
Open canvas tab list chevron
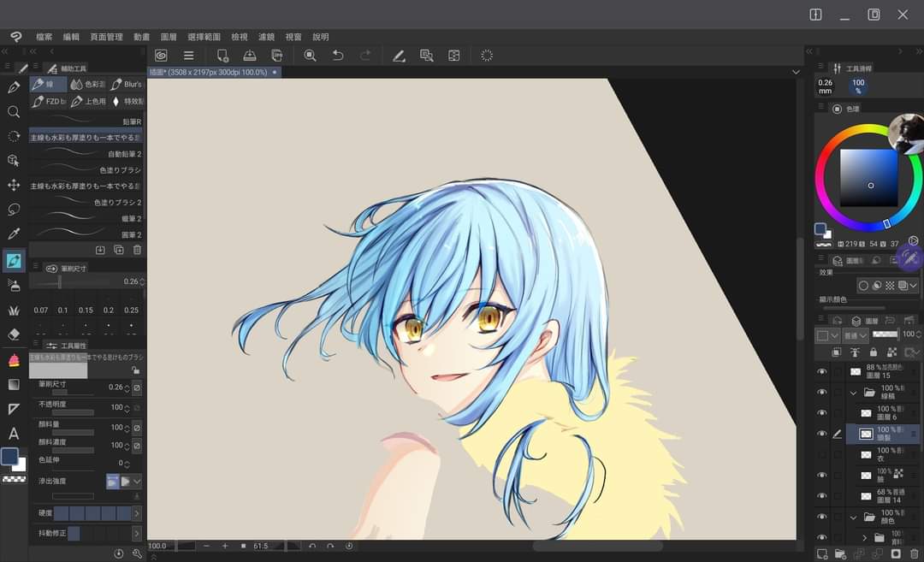click(x=797, y=72)
